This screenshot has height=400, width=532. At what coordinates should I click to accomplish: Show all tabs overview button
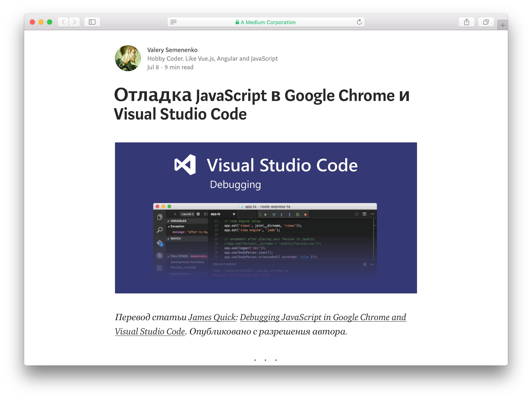[486, 22]
